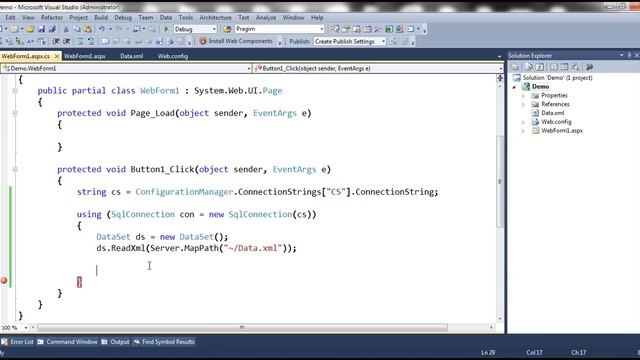Open the Analyze menu
640x360 pixels.
pos(266,18)
